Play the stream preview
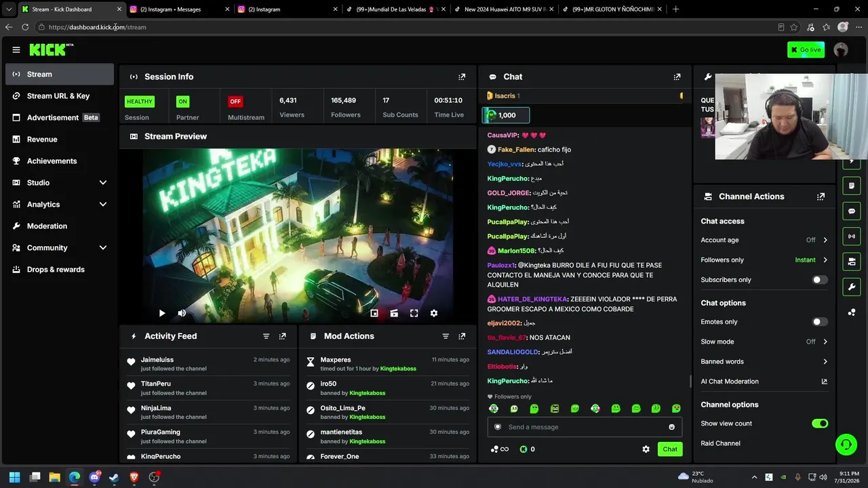 tap(162, 313)
